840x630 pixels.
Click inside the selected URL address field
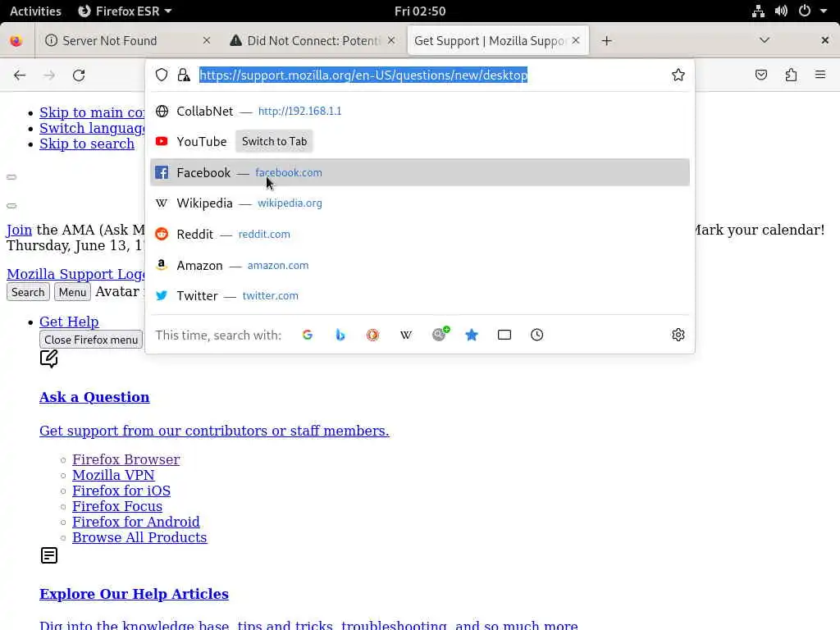pyautogui.click(x=363, y=75)
